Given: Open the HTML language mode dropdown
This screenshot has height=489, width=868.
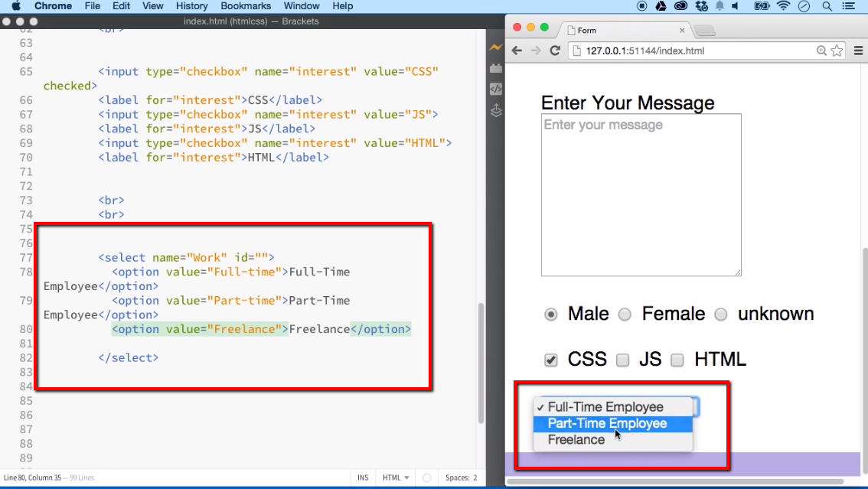Looking at the screenshot, I should point(395,477).
